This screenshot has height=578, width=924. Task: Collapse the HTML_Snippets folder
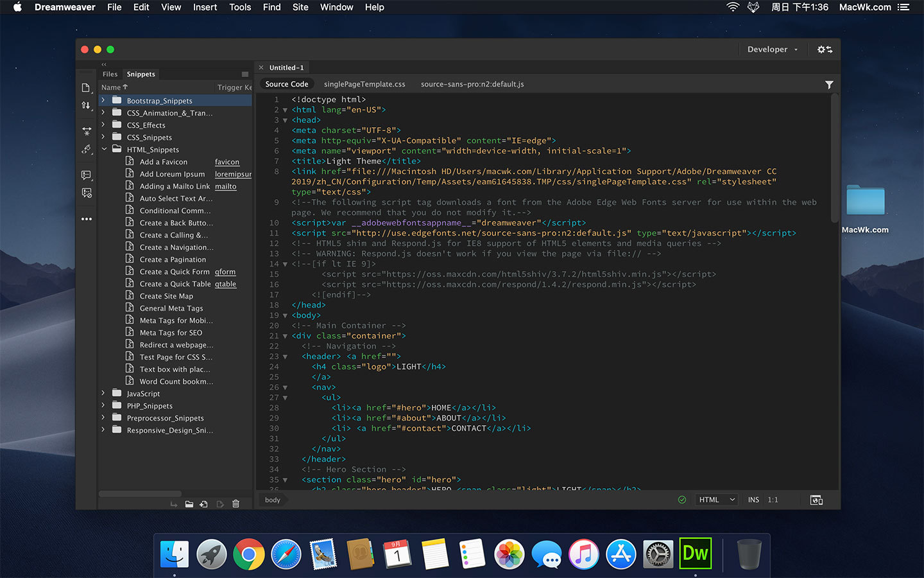[103, 150]
